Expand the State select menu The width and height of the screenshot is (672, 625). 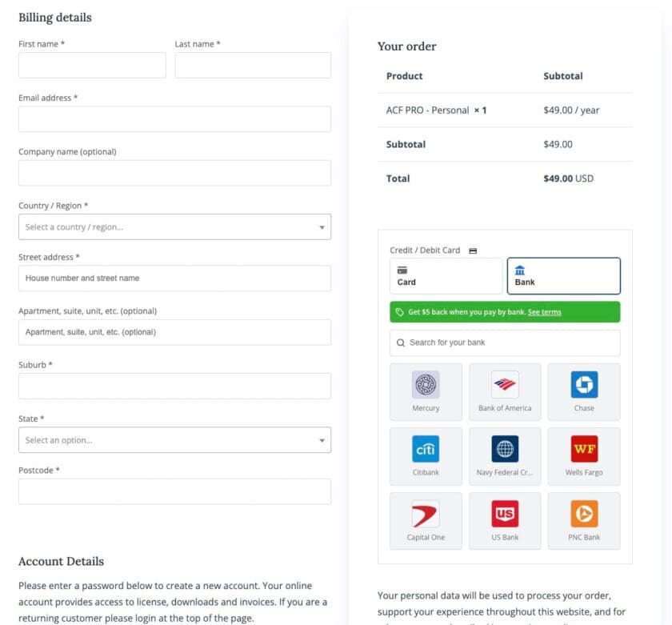[174, 440]
